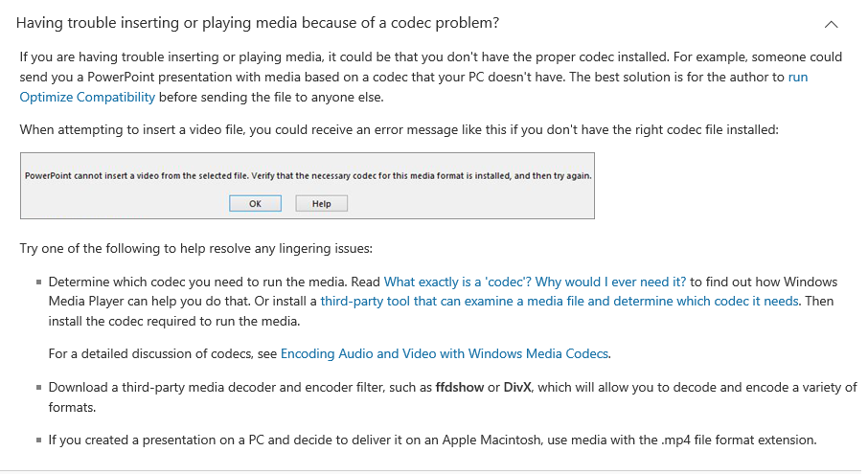The width and height of the screenshot is (868, 474).
Task: Click the bullet marker before 'Download a third-party'
Action: (x=38, y=387)
